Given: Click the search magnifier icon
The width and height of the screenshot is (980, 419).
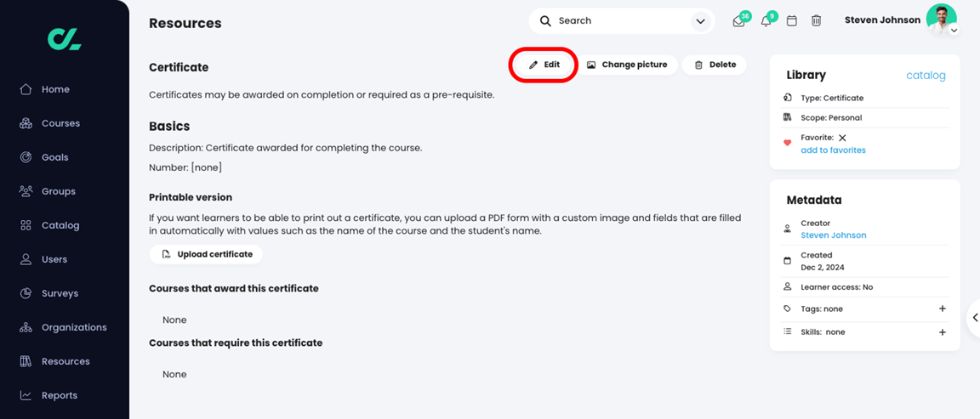Looking at the screenshot, I should pos(545,20).
